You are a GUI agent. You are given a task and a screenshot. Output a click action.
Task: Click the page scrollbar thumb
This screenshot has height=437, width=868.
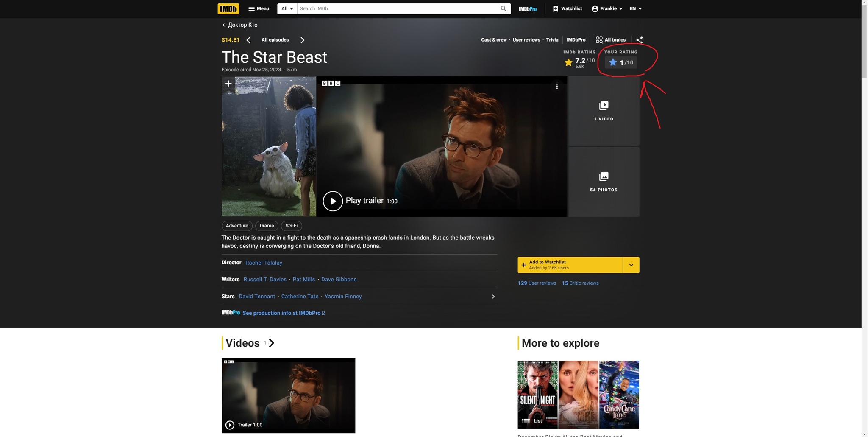click(x=864, y=42)
